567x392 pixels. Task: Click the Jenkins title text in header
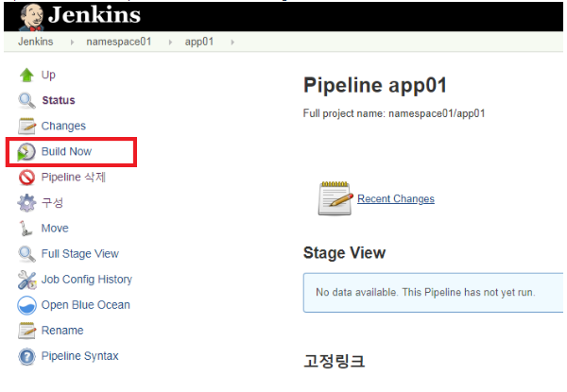pyautogui.click(x=94, y=15)
